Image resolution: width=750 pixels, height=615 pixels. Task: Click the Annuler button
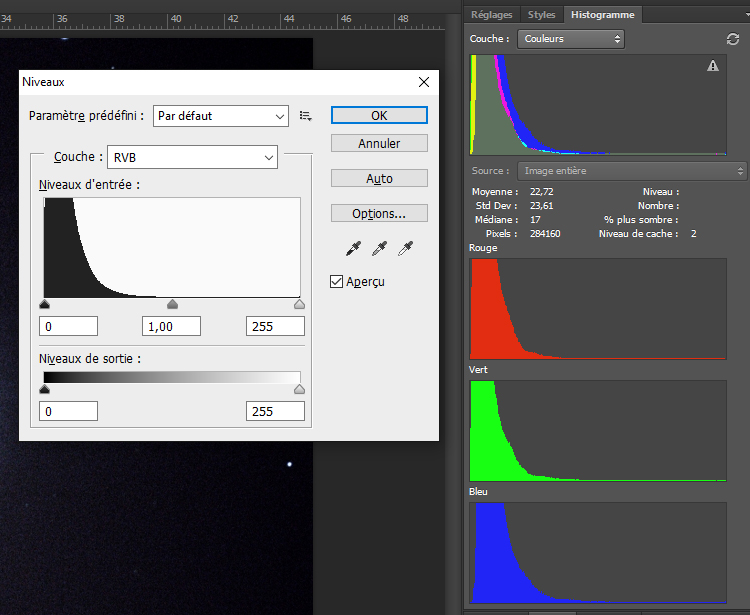click(379, 143)
